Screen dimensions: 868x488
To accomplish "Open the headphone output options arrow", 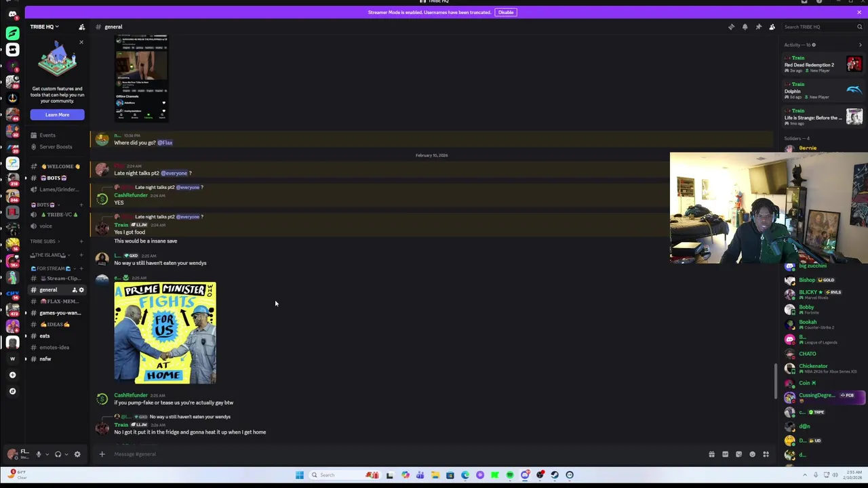I will click(66, 454).
